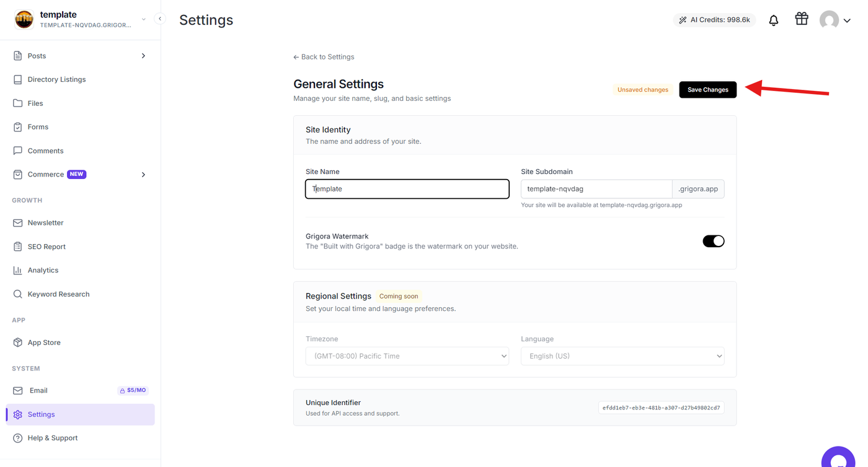868x467 pixels.
Task: Click the Site Subdomain input field
Action: click(596, 189)
